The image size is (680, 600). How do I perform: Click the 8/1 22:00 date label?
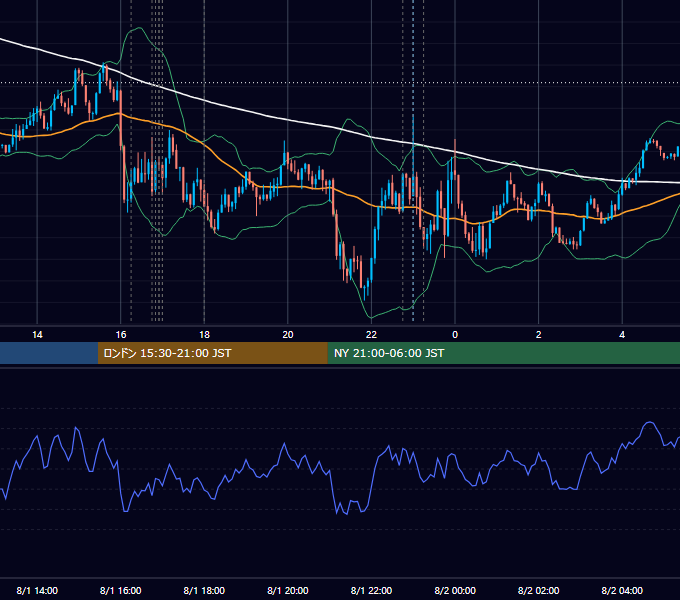tap(371, 590)
